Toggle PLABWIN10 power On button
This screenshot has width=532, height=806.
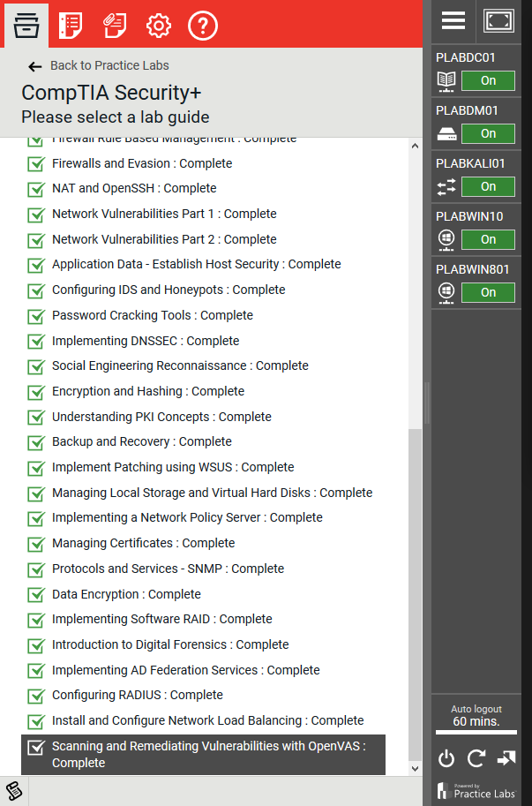point(488,239)
